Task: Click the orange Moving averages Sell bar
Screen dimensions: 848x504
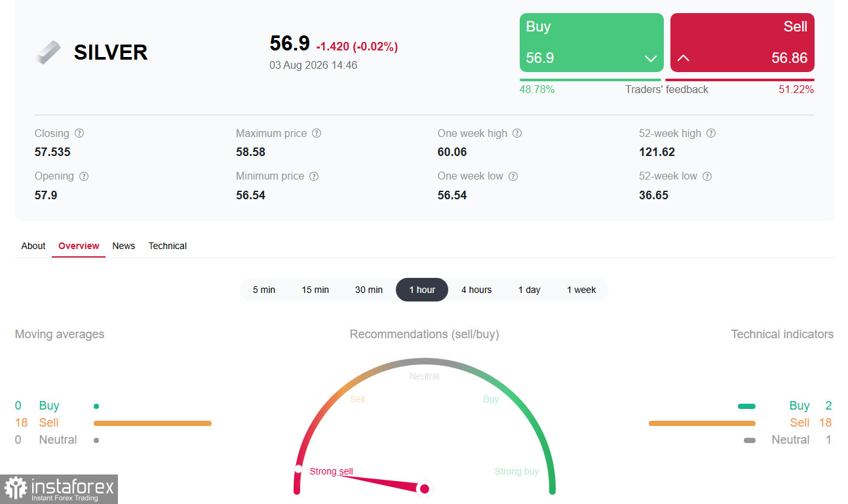Action: click(153, 423)
